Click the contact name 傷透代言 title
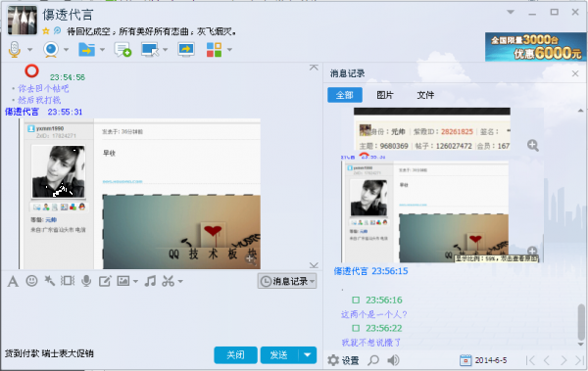Viewport: 588px width, 371px height. coord(68,15)
